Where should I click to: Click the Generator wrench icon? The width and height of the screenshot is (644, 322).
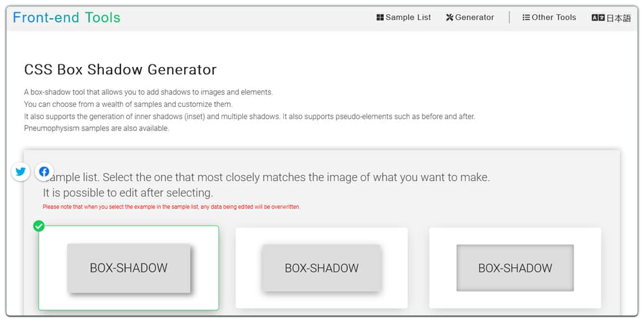click(x=450, y=17)
